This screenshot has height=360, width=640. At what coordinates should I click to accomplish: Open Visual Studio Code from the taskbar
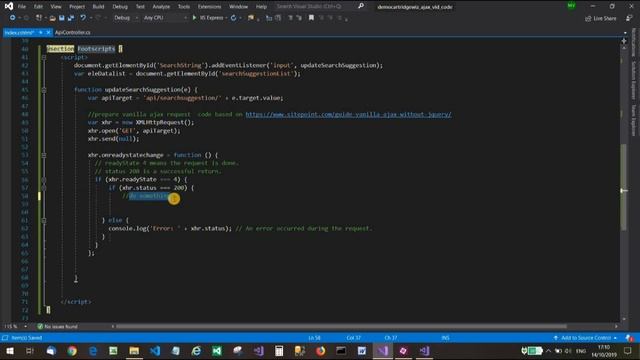155,351
